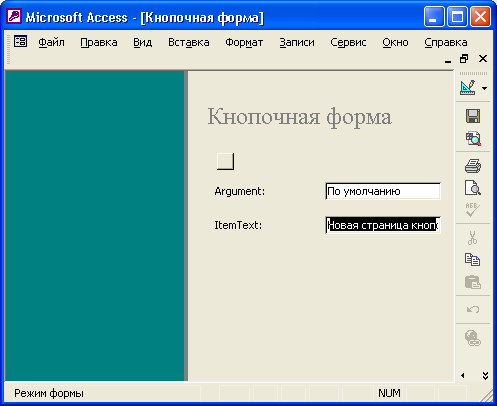Select the View design mode icon
Screen dimensions: 497x406
click(468, 88)
